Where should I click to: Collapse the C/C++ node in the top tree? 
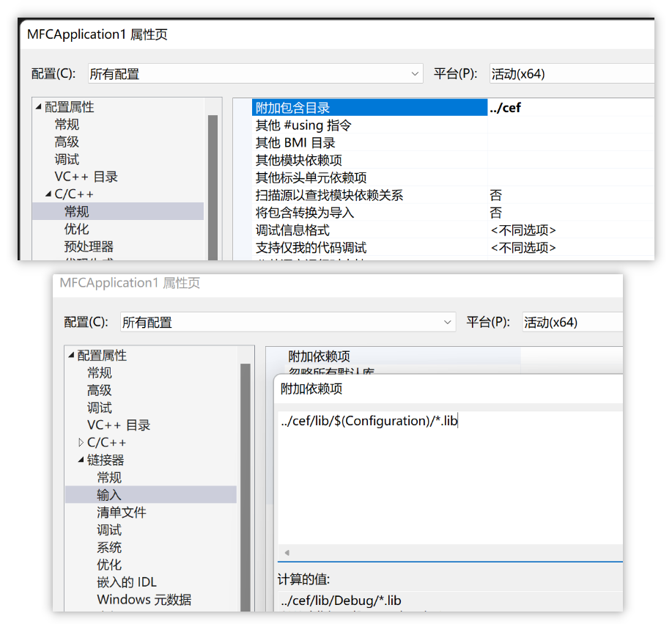pyautogui.click(x=48, y=194)
